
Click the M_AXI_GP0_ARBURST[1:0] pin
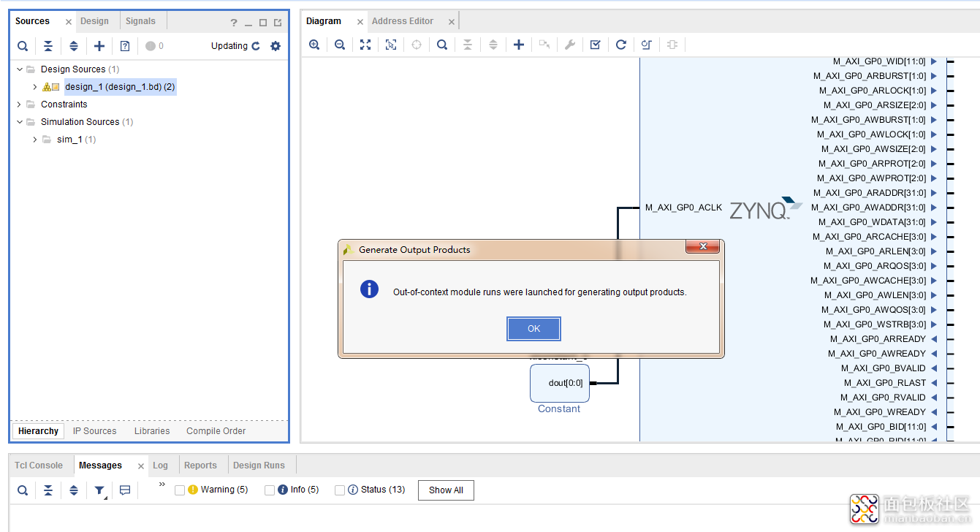[x=870, y=76]
